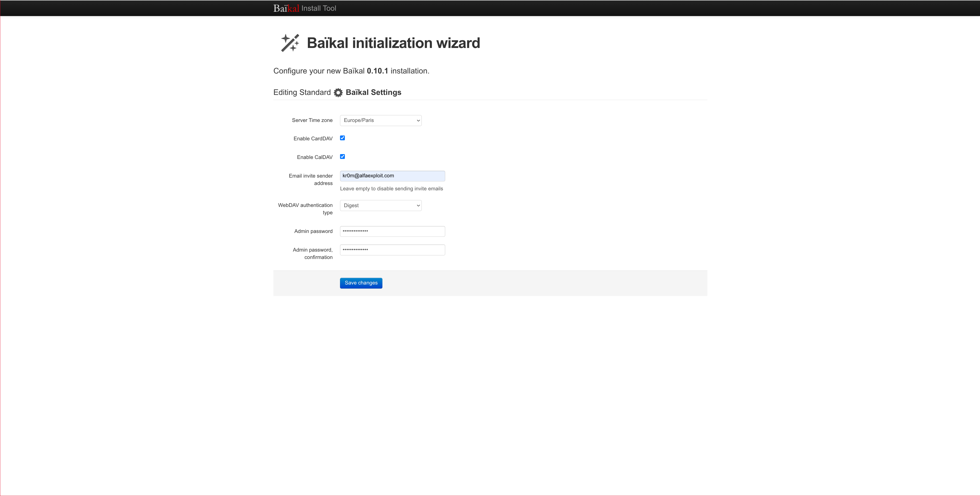
Task: Click the Enable CalDAV label
Action: [x=314, y=157]
